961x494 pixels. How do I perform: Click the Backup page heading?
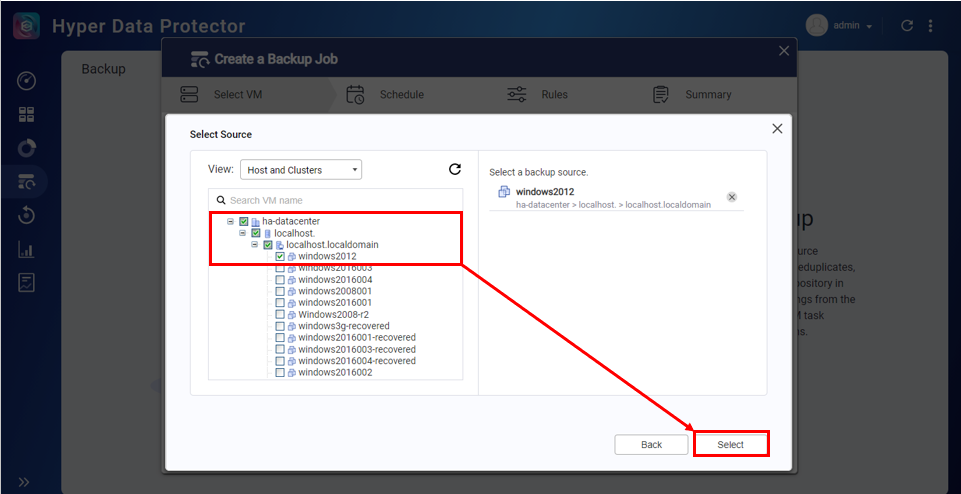(104, 69)
